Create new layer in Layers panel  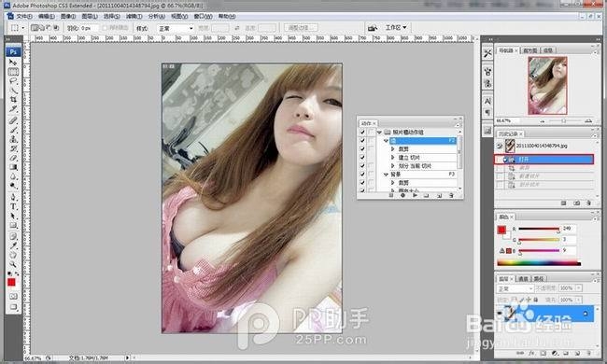tap(577, 353)
